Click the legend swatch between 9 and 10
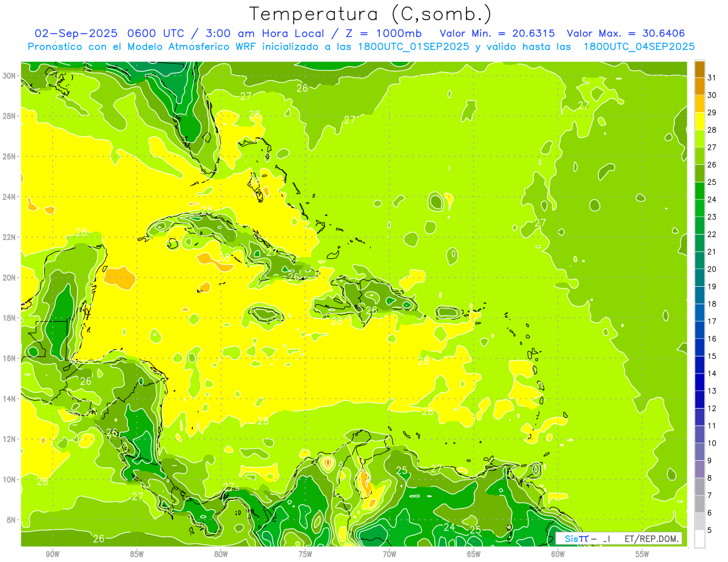The width and height of the screenshot is (728, 562). (x=699, y=452)
